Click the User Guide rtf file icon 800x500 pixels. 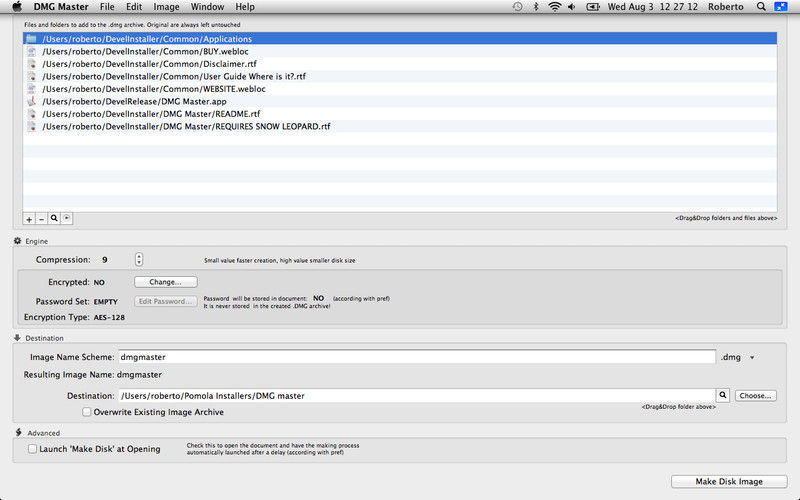32,76
